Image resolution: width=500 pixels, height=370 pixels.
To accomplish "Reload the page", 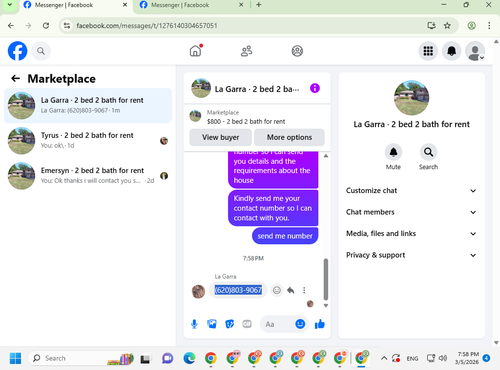I will tap(46, 26).
